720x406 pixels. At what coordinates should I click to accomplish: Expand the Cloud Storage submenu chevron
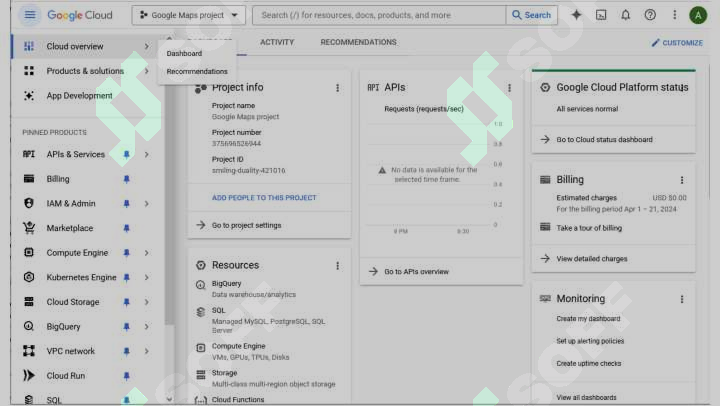146,302
